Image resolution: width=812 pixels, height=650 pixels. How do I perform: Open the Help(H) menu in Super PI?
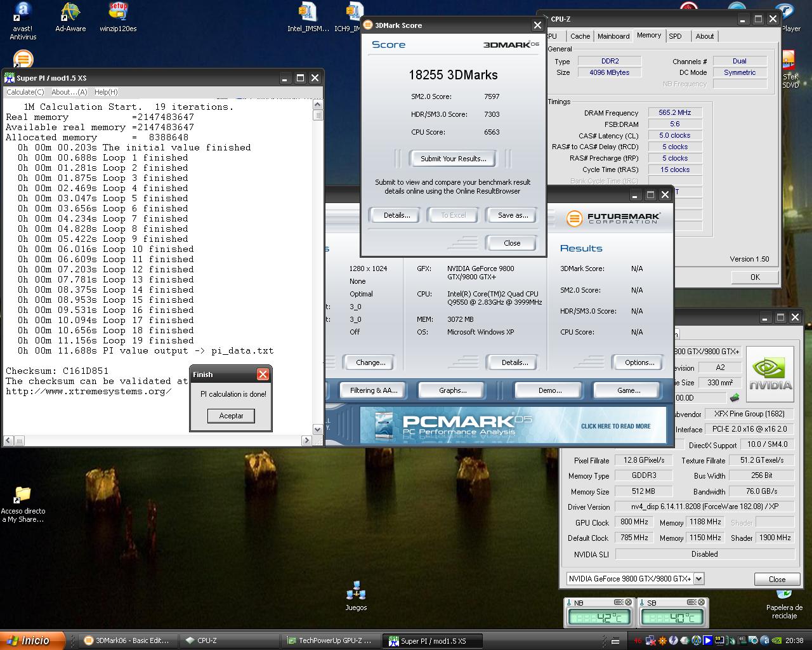(x=106, y=92)
